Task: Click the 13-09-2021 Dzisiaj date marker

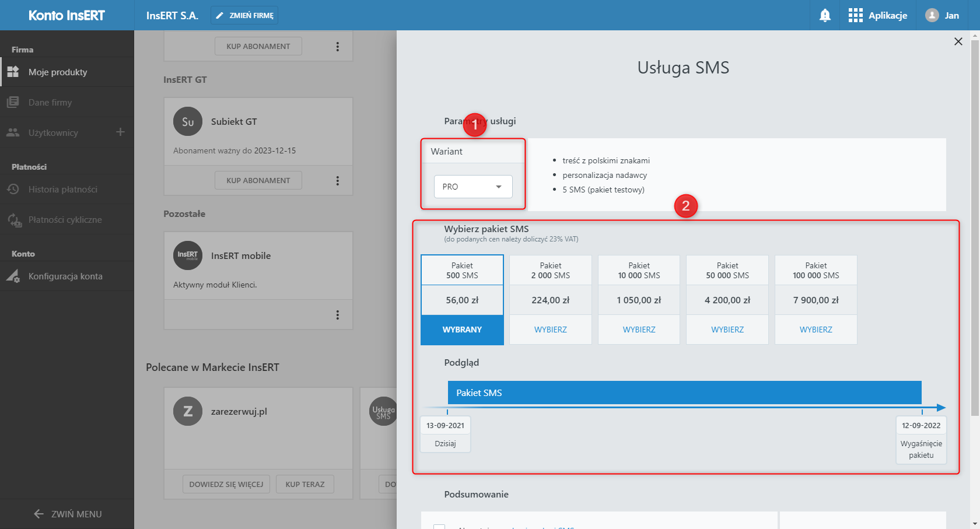Action: [445, 434]
